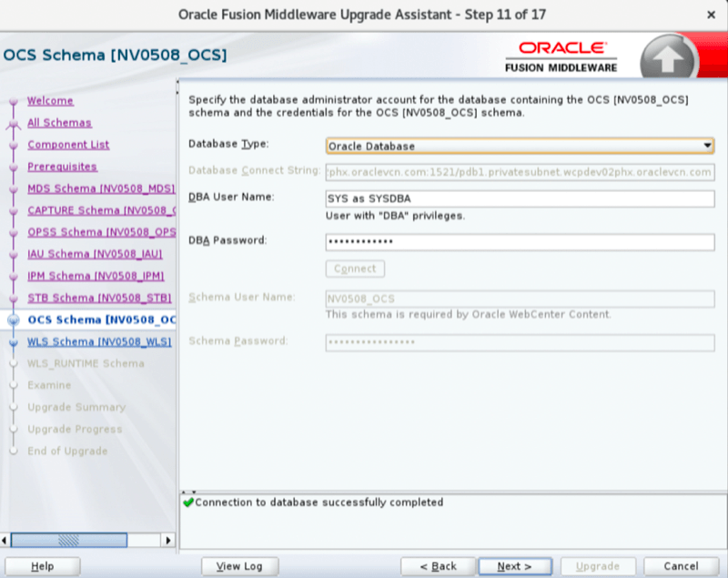728x578 pixels.
Task: Click the upgrade arrow logo icon
Action: click(668, 58)
